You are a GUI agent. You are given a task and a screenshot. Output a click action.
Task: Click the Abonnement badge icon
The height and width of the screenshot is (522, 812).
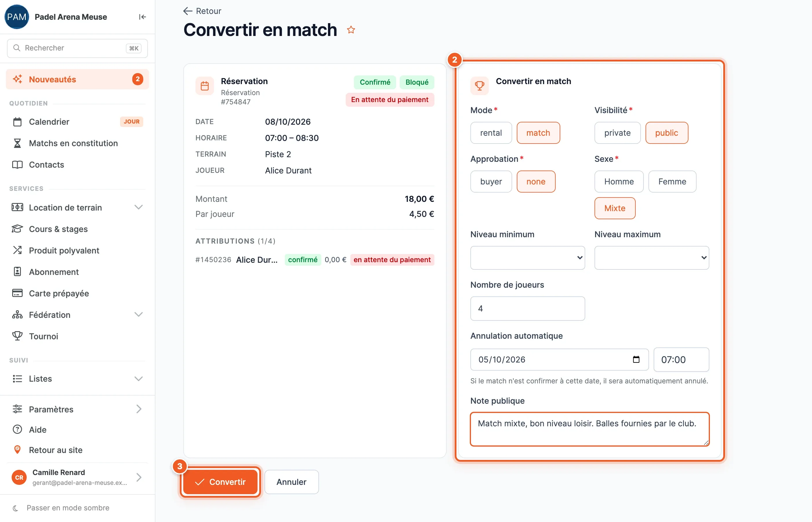tap(17, 271)
